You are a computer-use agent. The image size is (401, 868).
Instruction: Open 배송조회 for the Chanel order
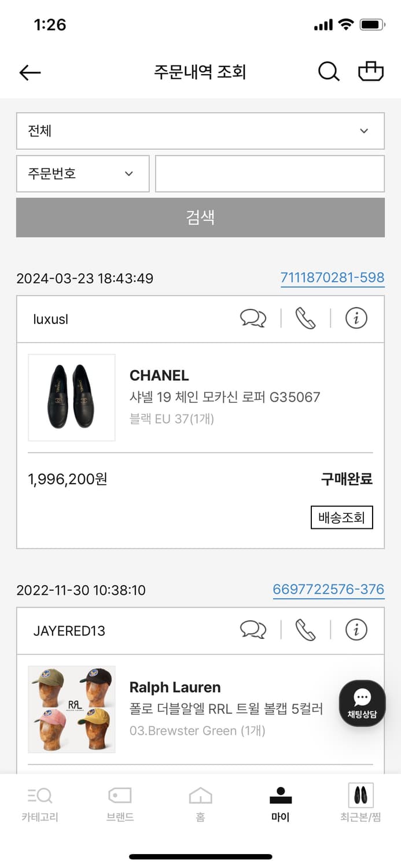[x=341, y=518]
